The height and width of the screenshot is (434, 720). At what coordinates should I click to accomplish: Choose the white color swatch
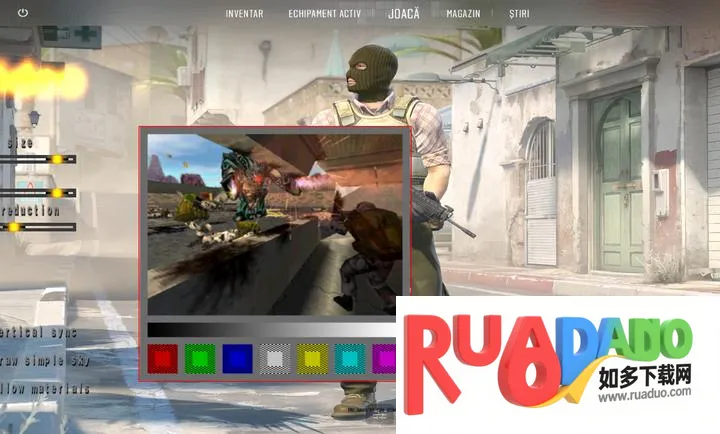tap(275, 357)
